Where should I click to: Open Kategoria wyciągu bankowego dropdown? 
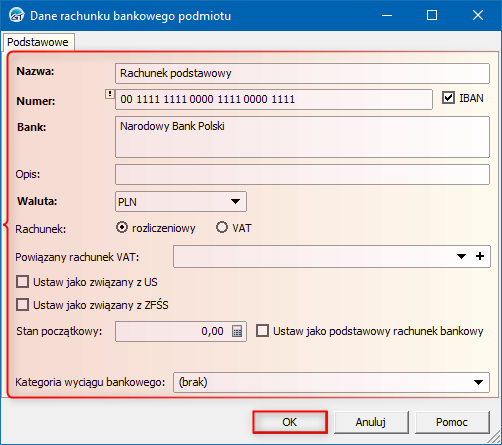click(331, 382)
